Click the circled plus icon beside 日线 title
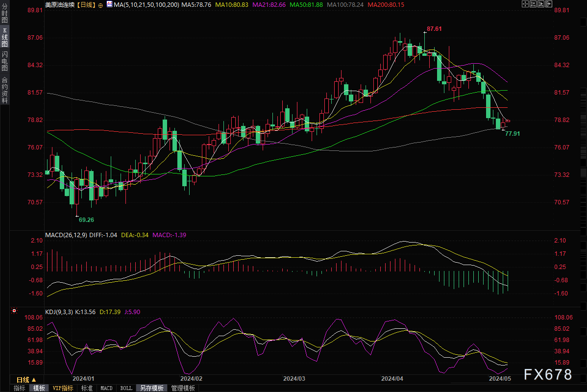 [x=100, y=5]
